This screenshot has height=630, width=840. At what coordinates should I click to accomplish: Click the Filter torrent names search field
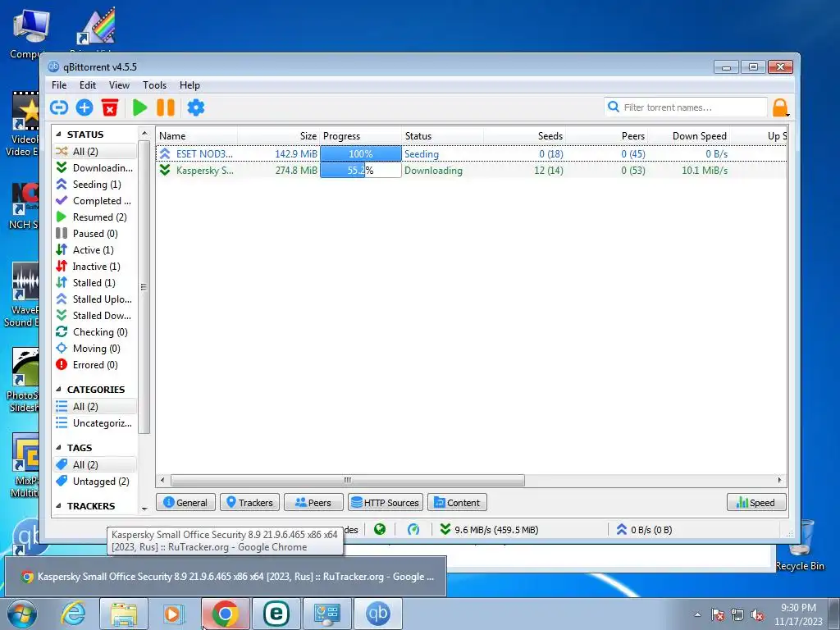686,107
